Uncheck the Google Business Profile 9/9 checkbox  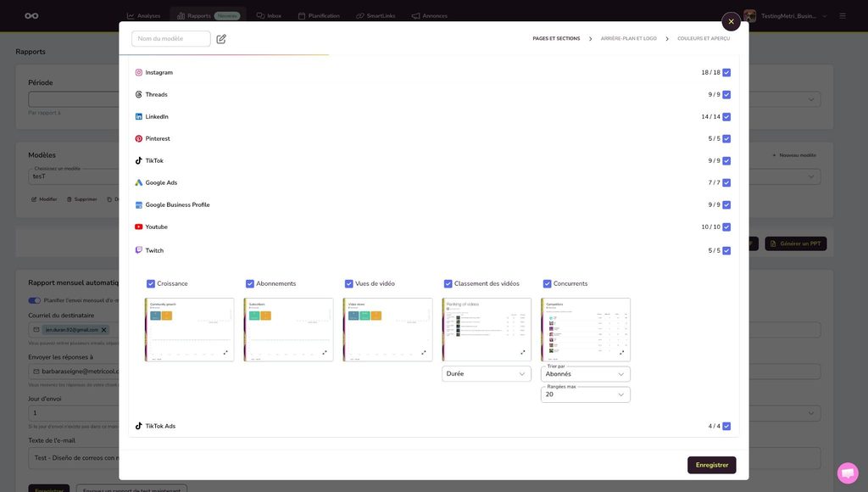(726, 205)
